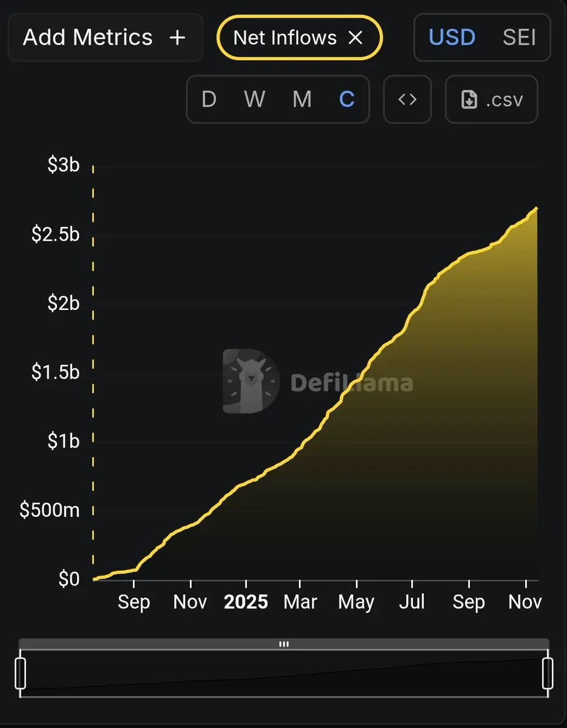Click the .csv download file icon
Screen dimensions: 567x728
[x=469, y=99]
